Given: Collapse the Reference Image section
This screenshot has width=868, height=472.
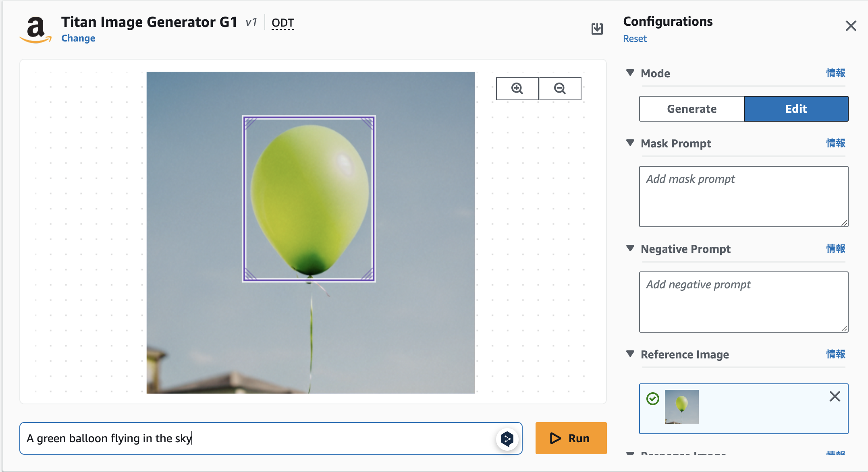Looking at the screenshot, I should [630, 354].
